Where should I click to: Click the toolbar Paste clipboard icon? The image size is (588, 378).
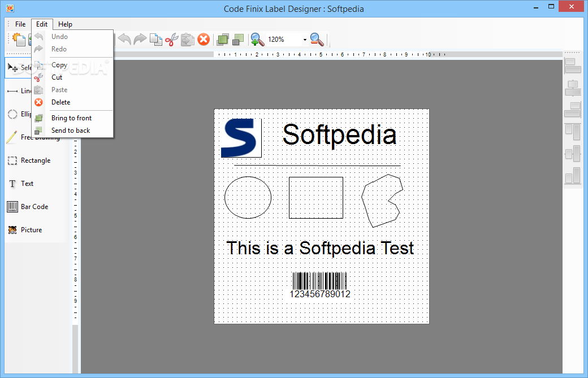coord(188,40)
